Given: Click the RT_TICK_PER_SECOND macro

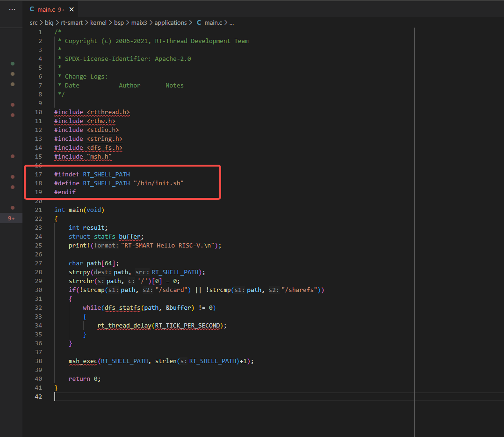Looking at the screenshot, I should [x=187, y=326].
